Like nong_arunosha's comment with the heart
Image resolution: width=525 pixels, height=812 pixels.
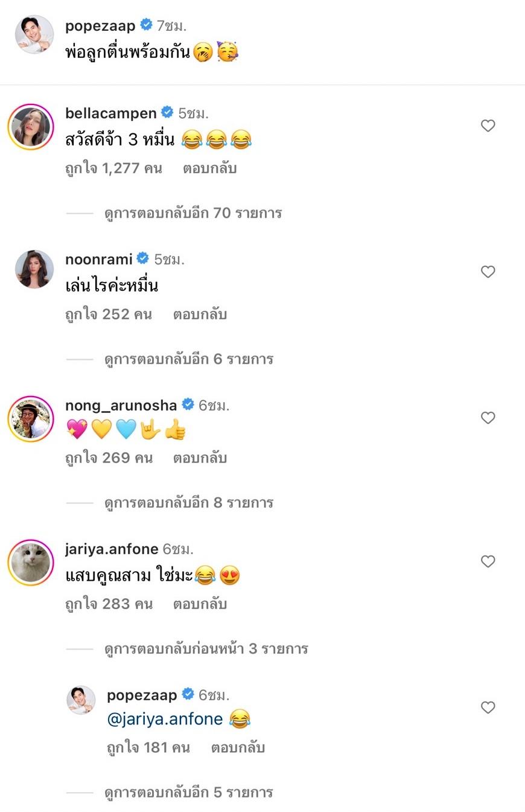(488, 418)
